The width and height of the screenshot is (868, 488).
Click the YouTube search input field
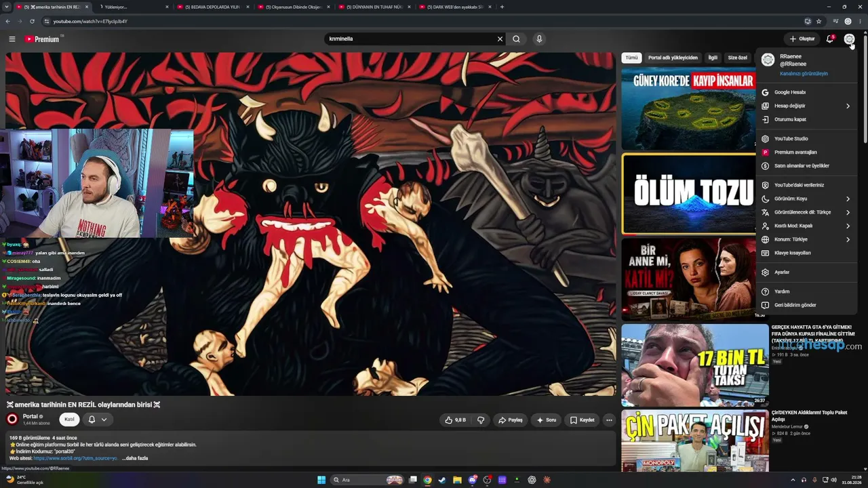(412, 39)
